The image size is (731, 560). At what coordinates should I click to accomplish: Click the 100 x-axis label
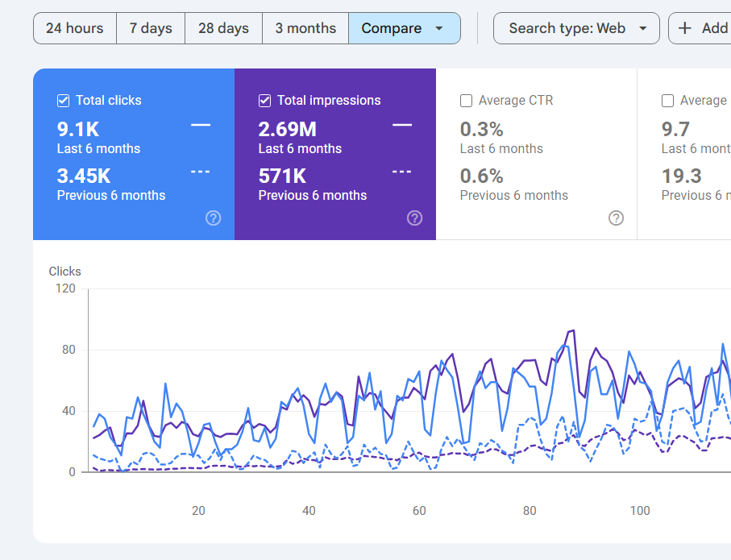(640, 511)
